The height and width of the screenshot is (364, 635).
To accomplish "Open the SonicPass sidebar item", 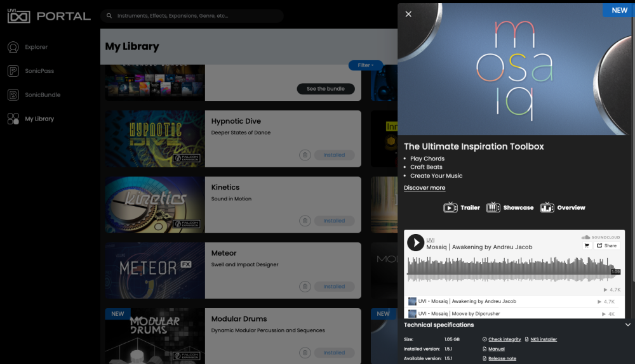I will (30, 71).
